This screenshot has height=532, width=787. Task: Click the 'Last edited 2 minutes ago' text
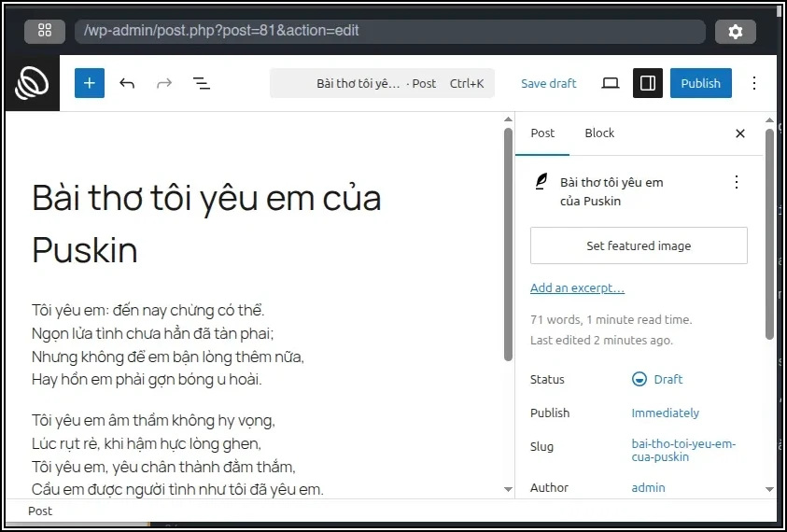[601, 341]
